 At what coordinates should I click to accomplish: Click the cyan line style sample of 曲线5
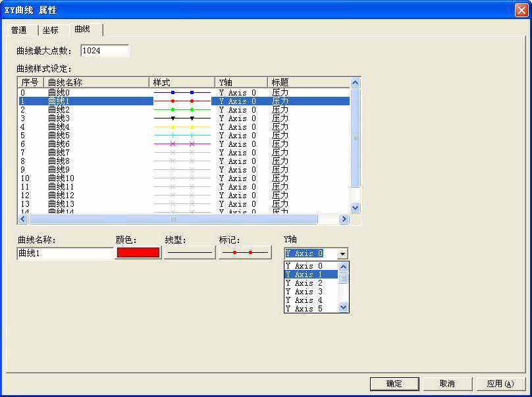[x=182, y=136]
